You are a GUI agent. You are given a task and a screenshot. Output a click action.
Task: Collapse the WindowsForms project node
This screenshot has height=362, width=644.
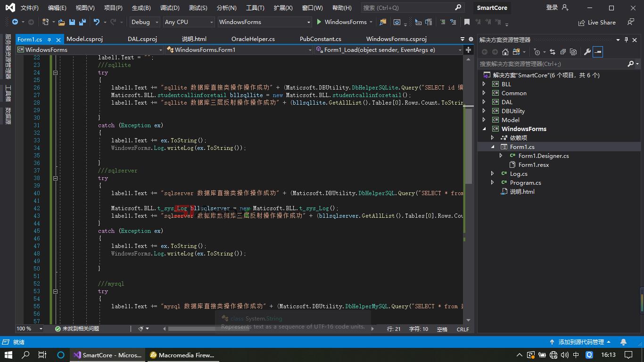click(x=484, y=129)
